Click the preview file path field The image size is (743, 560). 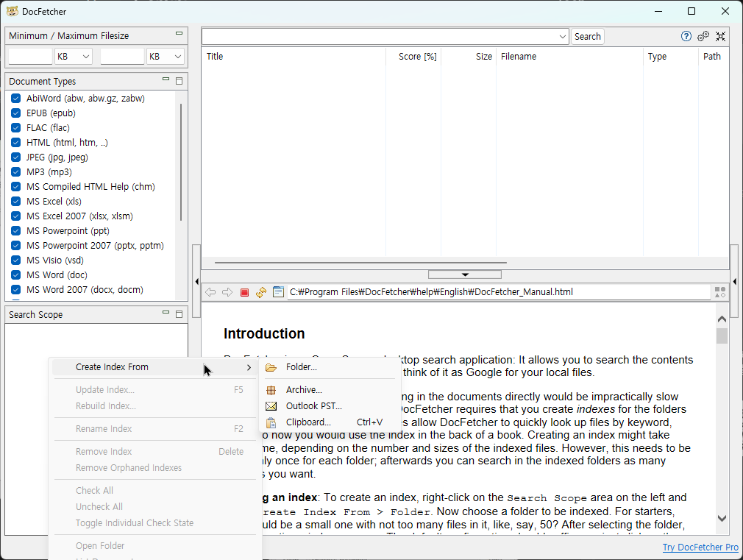coord(499,292)
